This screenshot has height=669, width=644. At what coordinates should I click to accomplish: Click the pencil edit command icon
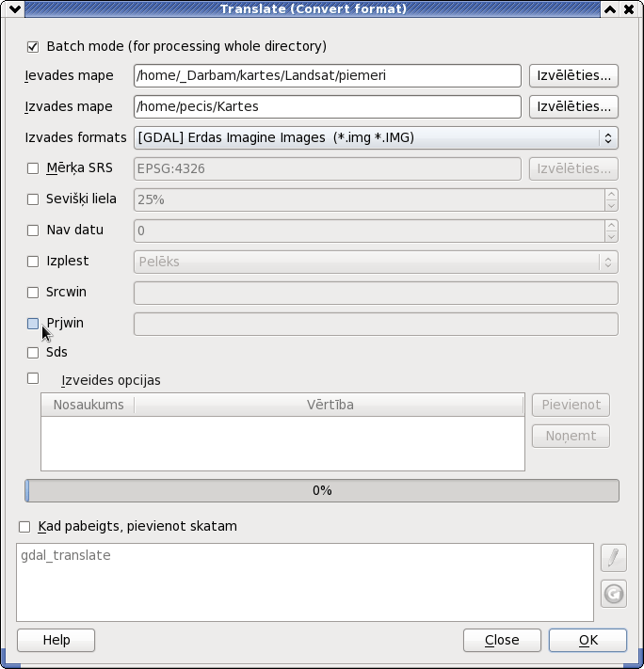point(613,558)
